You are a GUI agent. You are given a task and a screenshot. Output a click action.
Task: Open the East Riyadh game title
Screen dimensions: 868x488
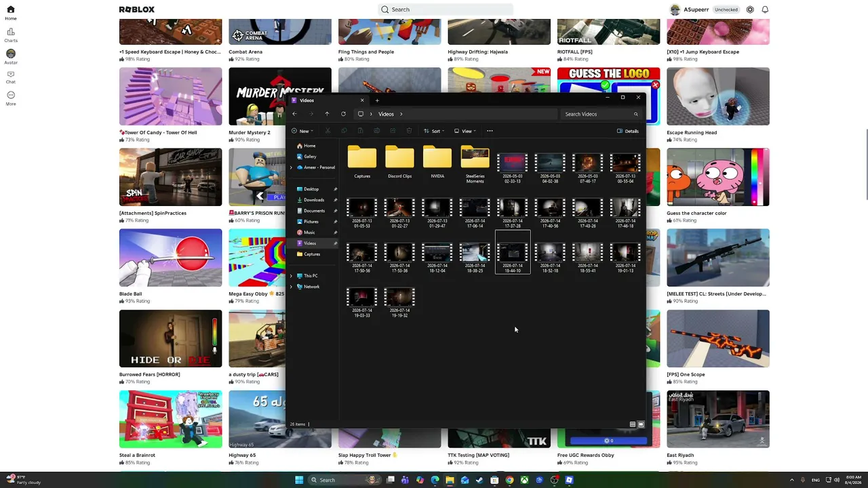[680, 455]
